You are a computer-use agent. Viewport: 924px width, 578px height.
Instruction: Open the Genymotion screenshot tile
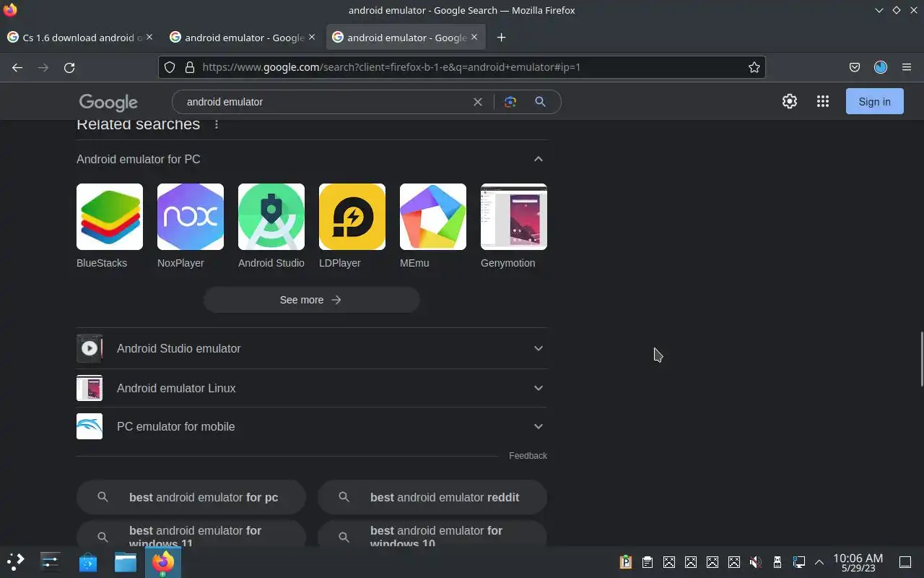coord(514,217)
